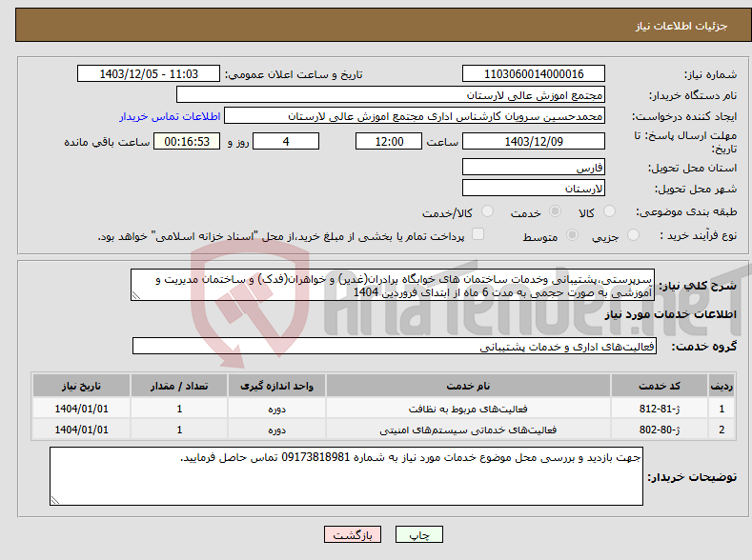752x560 pixels.
Task: Select the خدمت radio button
Action: point(555,211)
